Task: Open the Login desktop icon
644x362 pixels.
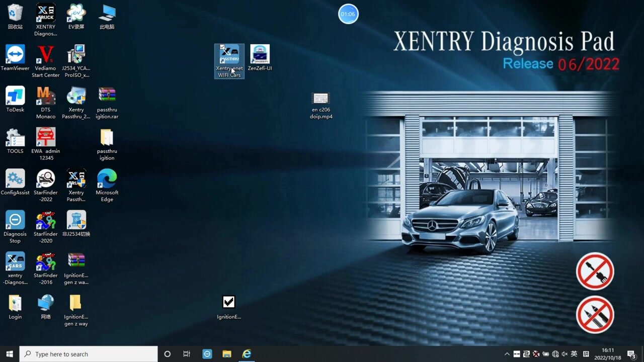Action: [x=15, y=306]
